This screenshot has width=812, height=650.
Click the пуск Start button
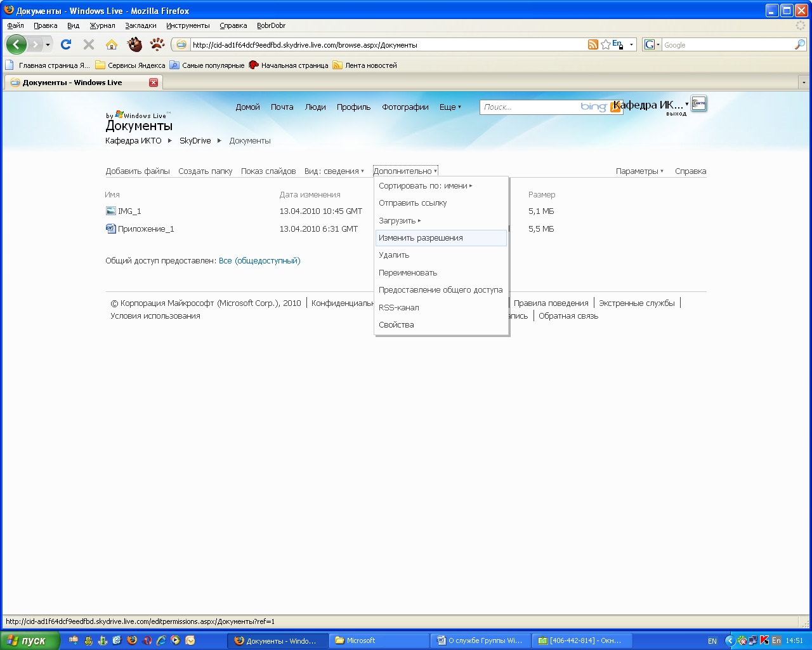(30, 640)
